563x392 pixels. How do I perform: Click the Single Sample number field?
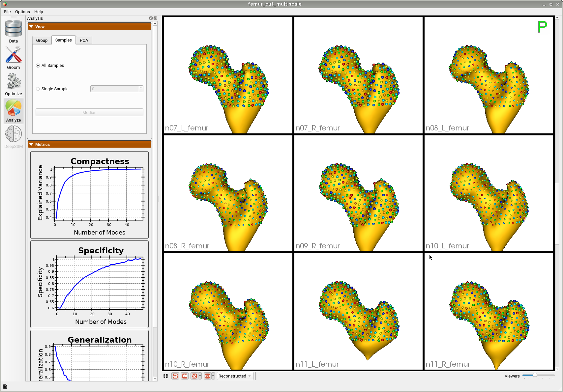point(115,89)
